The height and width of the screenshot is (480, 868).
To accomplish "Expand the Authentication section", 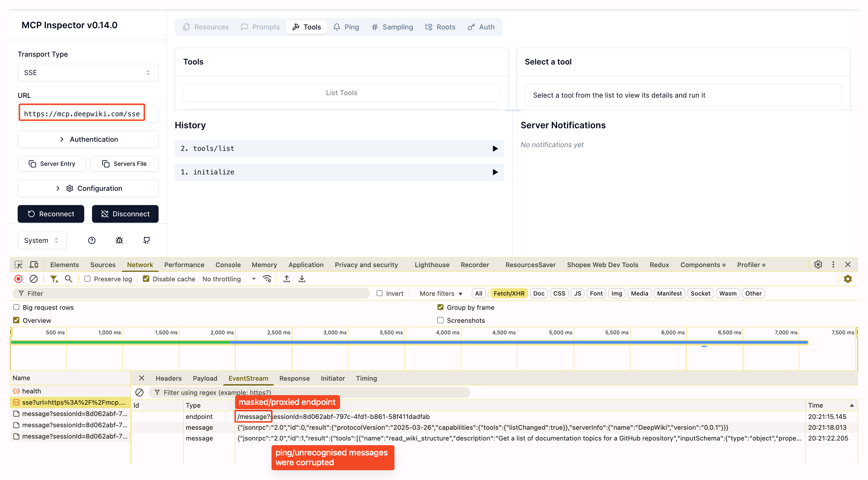I will pyautogui.click(x=88, y=139).
